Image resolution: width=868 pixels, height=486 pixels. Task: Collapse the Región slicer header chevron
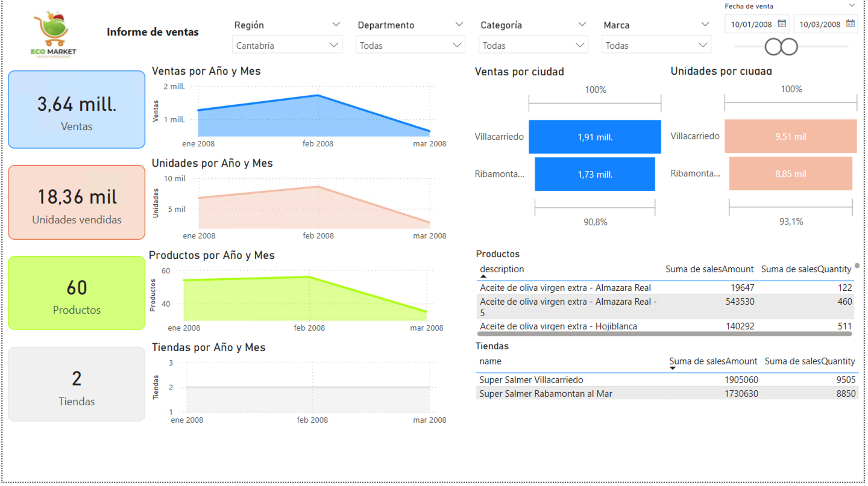coord(336,25)
